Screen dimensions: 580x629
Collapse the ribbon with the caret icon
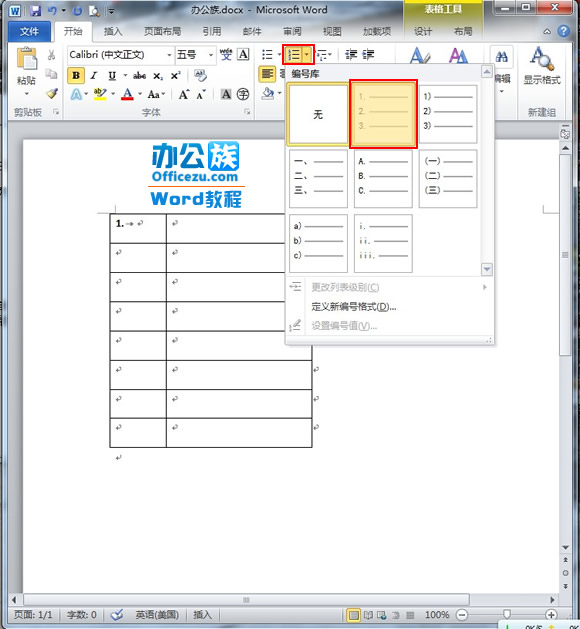coord(547,31)
